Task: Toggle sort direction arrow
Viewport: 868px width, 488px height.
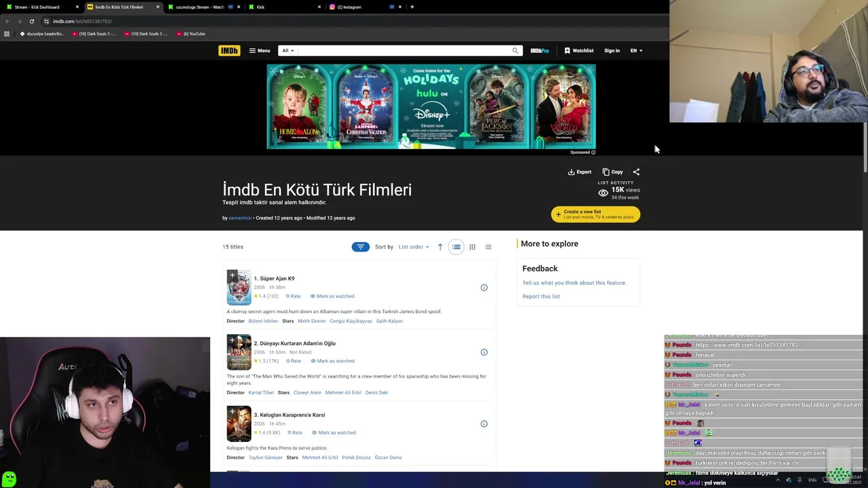Action: click(440, 247)
